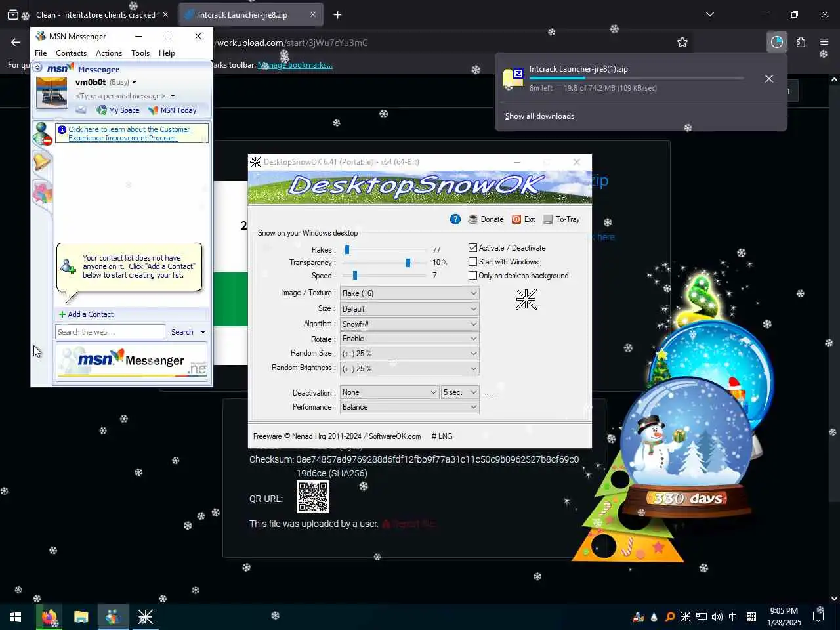The height and width of the screenshot is (630, 840).
Task: Open the Image / Texture dropdown showing Flake (16)
Action: pos(409,293)
